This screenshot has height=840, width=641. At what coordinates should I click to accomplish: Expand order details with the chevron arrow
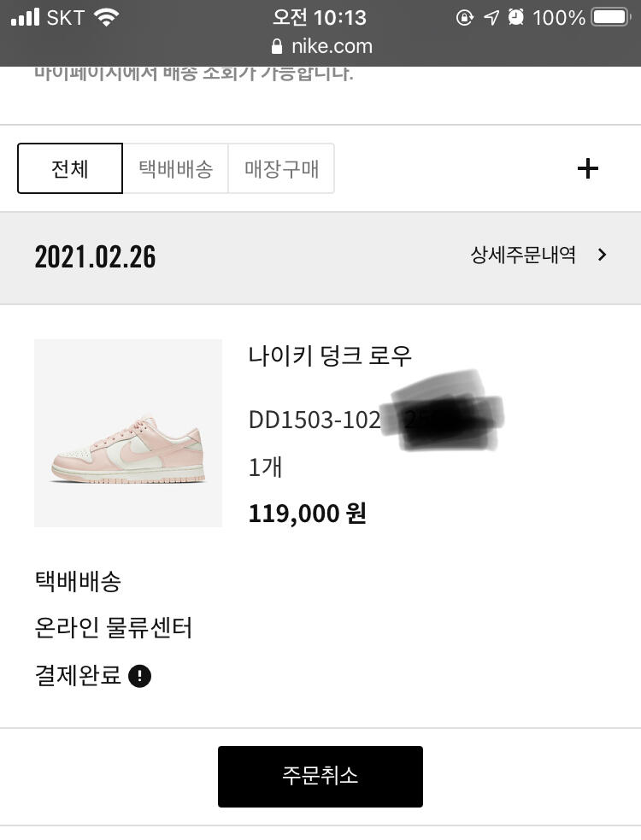pos(603,255)
